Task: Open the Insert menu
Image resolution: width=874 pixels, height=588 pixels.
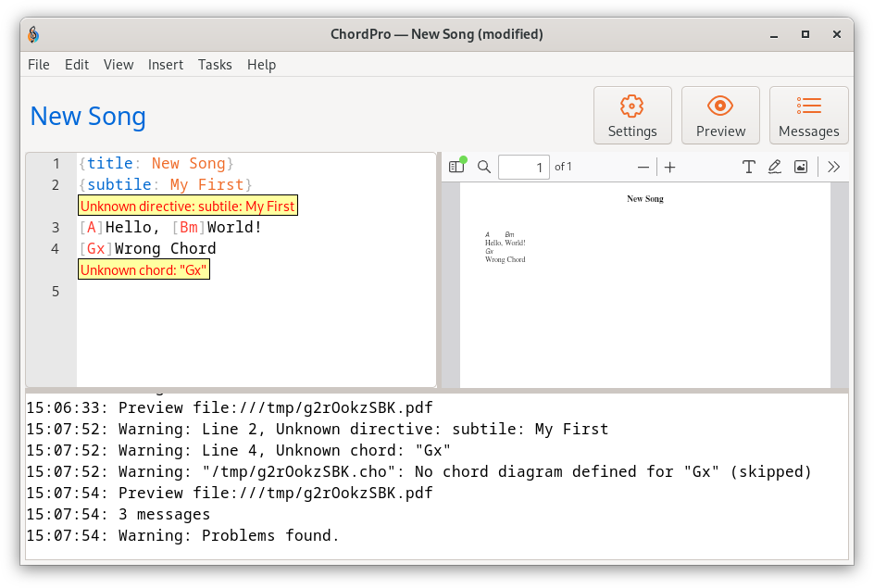Action: tap(166, 65)
